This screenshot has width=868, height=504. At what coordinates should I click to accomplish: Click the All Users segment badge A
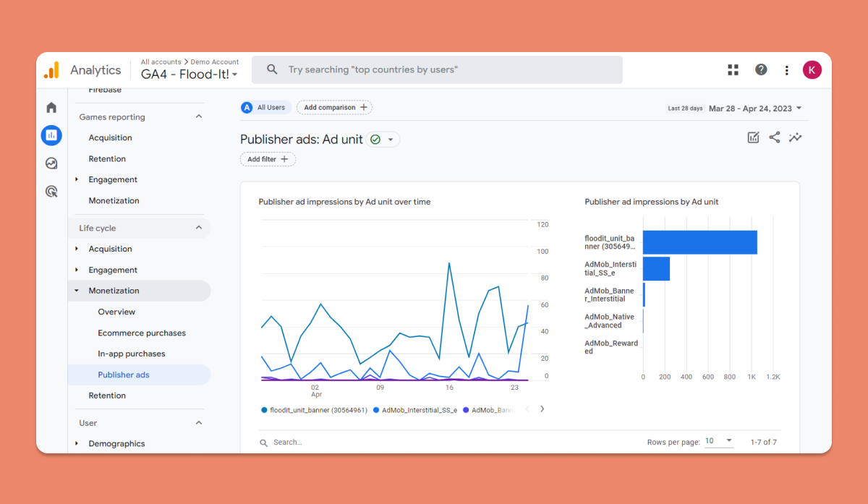[247, 107]
